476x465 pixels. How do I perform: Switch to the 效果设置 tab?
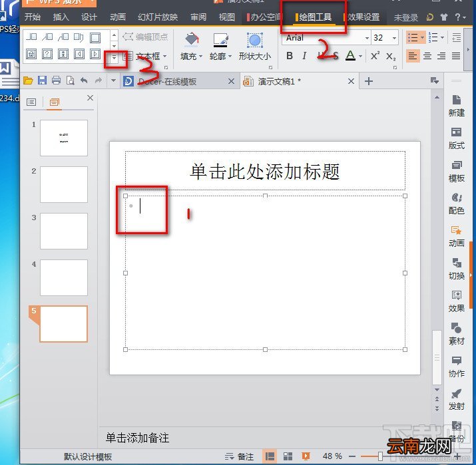(363, 17)
